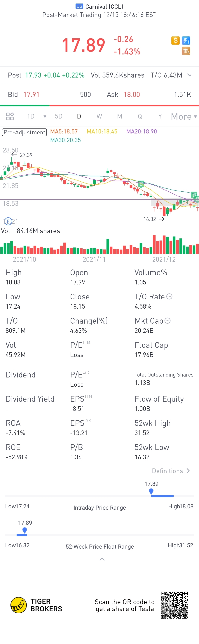Open the chart layout grid icon
This screenshot has height=644, width=199.
(x=10, y=116)
